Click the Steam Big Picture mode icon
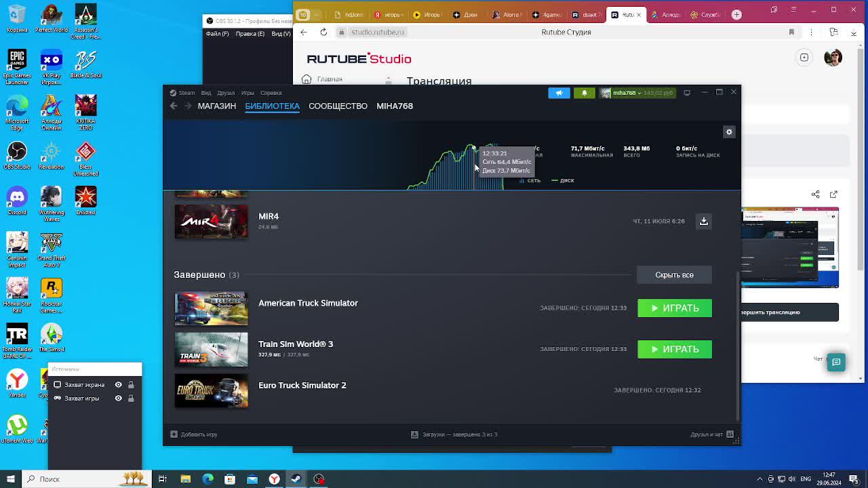The image size is (868, 488). click(x=687, y=93)
